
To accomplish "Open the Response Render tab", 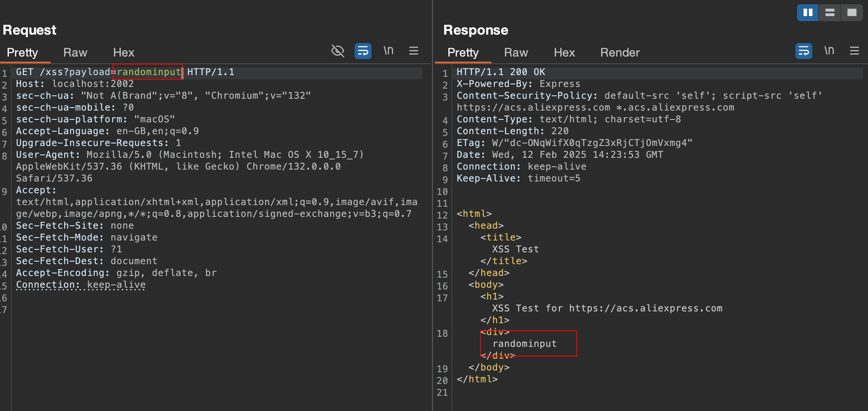I will (x=620, y=53).
